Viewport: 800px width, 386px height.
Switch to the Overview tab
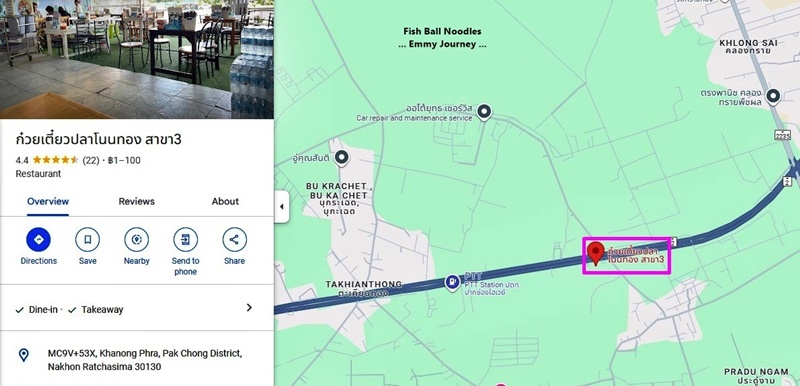[48, 201]
